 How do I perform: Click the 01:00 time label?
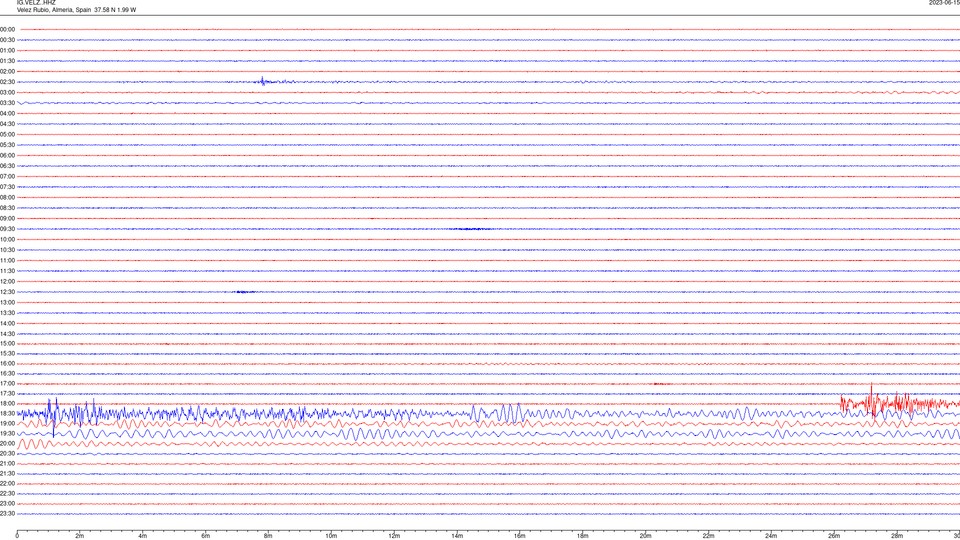(x=7, y=51)
